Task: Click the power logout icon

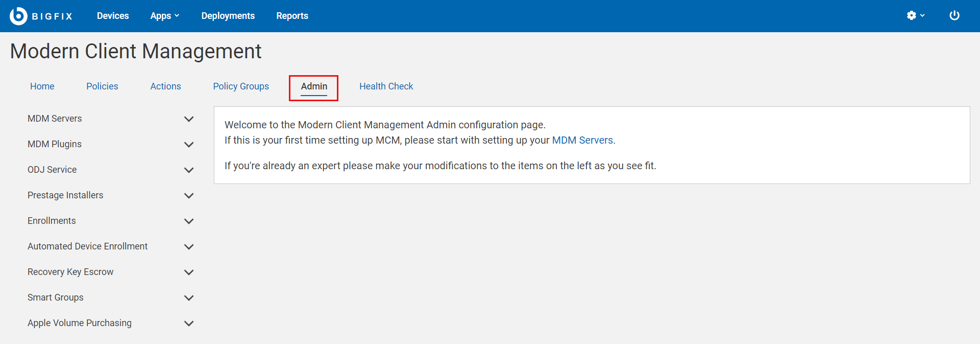Action: (x=954, y=15)
